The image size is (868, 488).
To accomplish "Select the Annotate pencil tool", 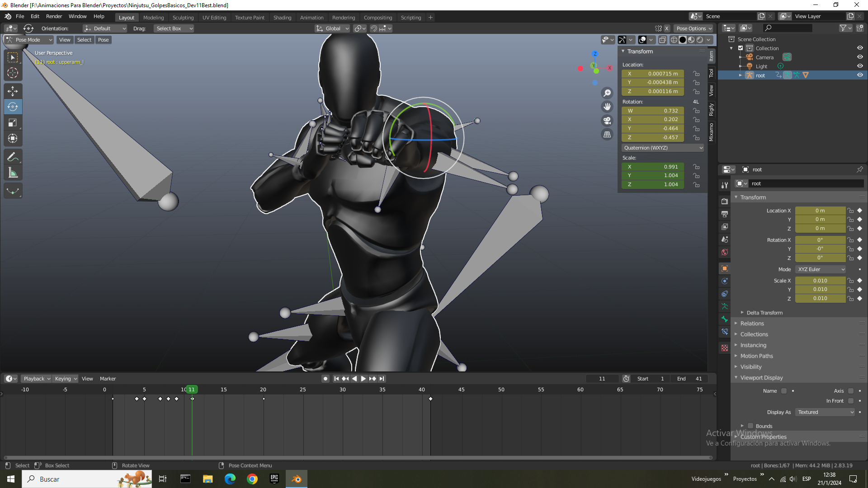I will click(13, 157).
